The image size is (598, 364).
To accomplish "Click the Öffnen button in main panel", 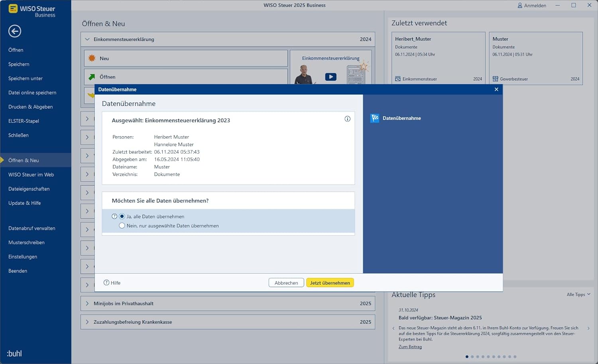I will click(186, 76).
